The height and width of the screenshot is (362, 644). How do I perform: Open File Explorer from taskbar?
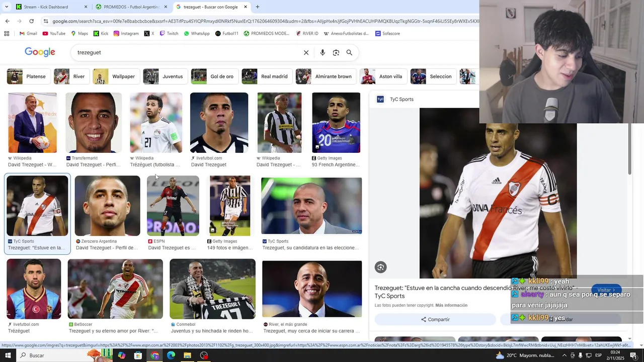pos(187,355)
